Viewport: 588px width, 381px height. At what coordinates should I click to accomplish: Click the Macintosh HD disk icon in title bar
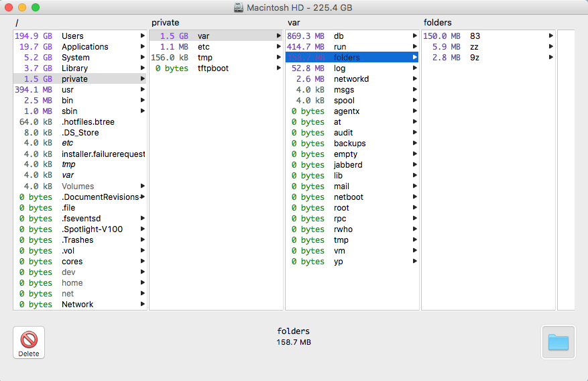tap(239, 7)
